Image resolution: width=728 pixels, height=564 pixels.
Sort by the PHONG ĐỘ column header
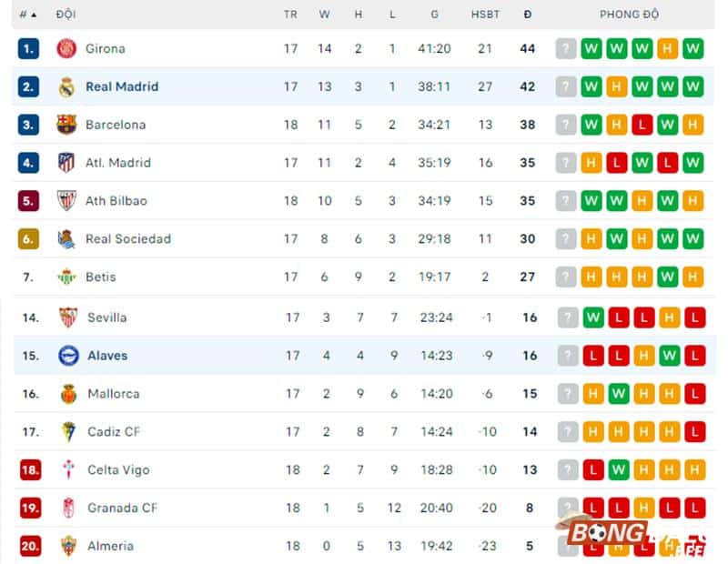pyautogui.click(x=629, y=15)
